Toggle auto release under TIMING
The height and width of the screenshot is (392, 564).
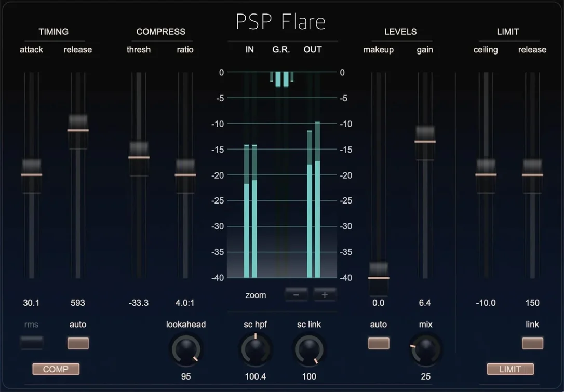click(x=78, y=343)
